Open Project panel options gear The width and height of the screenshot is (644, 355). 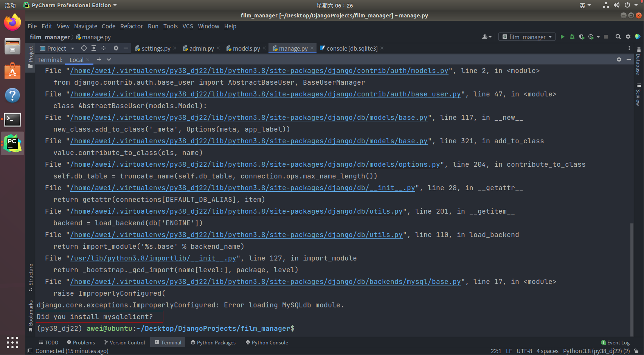pos(116,48)
